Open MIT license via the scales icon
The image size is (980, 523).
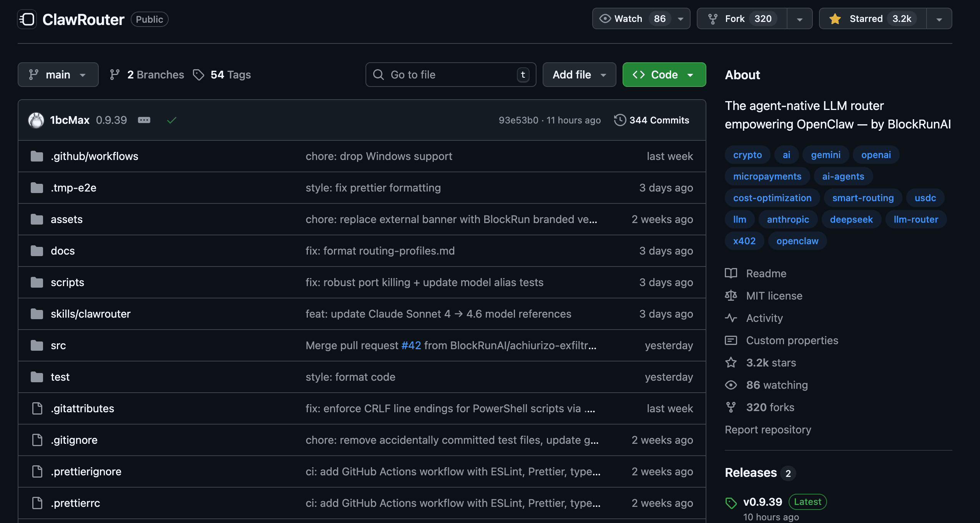[731, 295]
